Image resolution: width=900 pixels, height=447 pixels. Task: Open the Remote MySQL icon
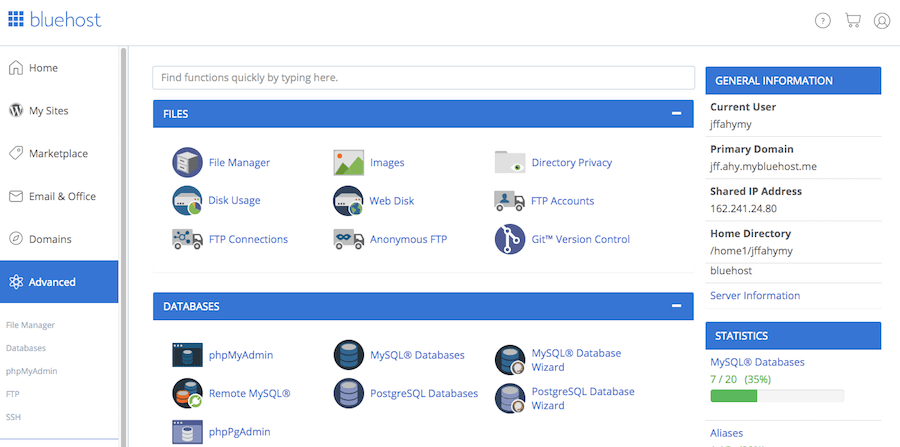click(187, 393)
